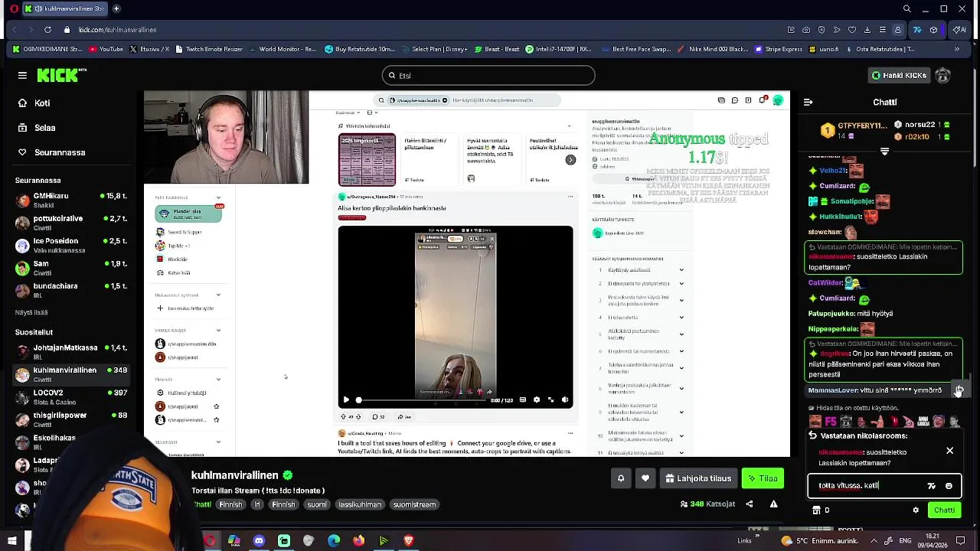Click the Etsi search field
Image resolution: width=980 pixels, height=551 pixels.
click(x=488, y=75)
